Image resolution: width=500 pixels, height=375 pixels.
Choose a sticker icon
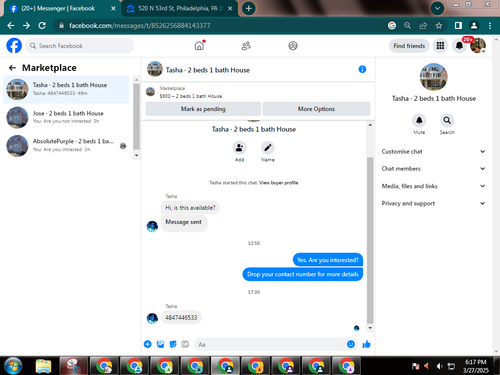tap(173, 344)
